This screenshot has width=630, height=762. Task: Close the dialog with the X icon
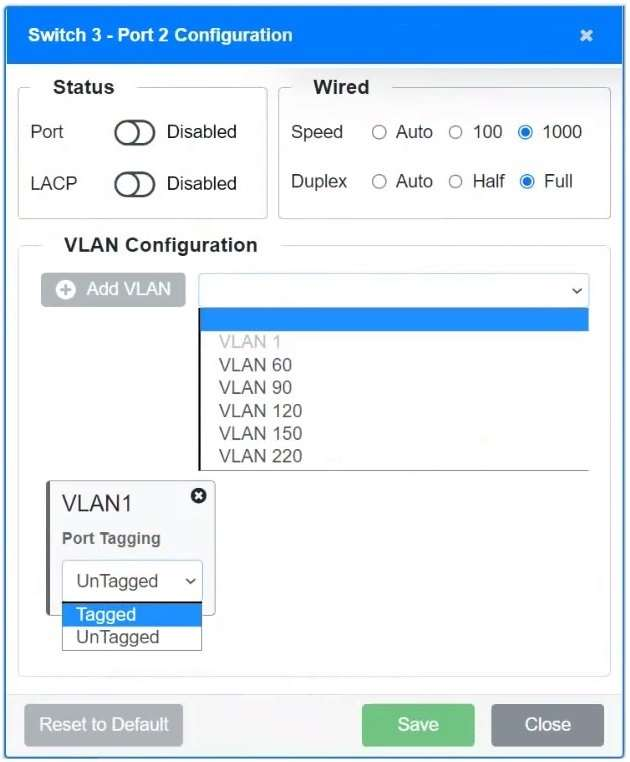tap(587, 35)
